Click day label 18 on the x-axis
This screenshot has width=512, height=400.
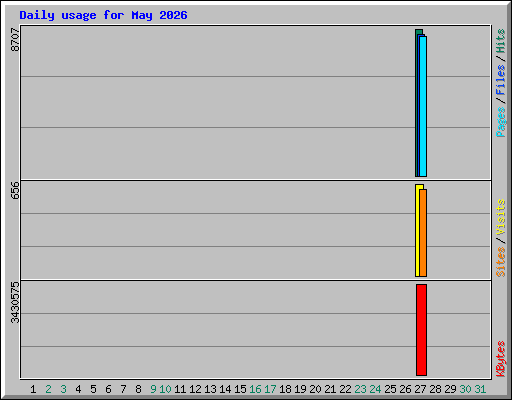point(285,389)
